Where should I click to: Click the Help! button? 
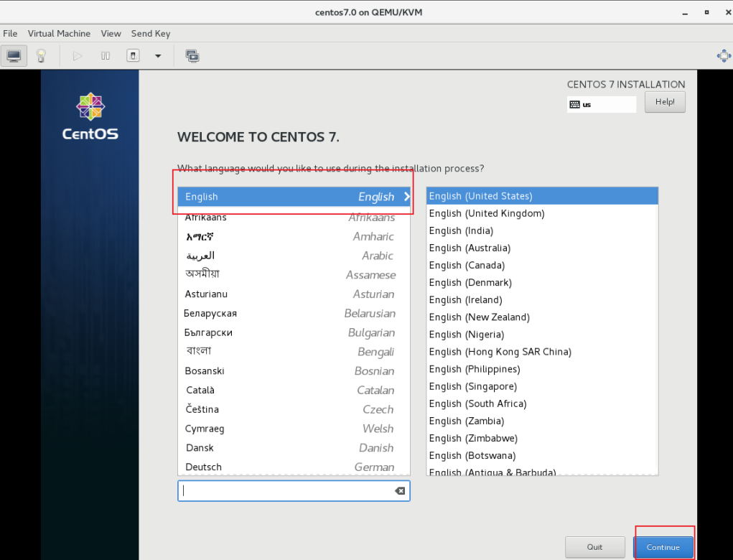point(665,102)
